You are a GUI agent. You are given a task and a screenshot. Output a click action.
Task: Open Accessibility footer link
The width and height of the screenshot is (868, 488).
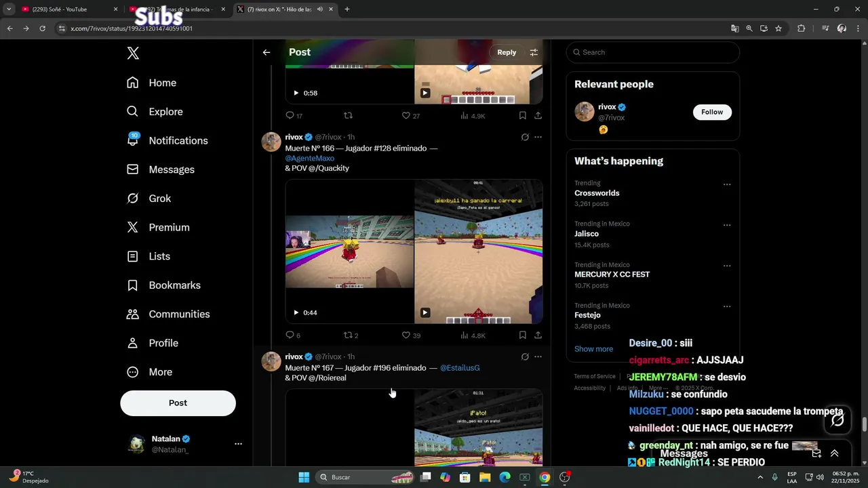pyautogui.click(x=589, y=388)
